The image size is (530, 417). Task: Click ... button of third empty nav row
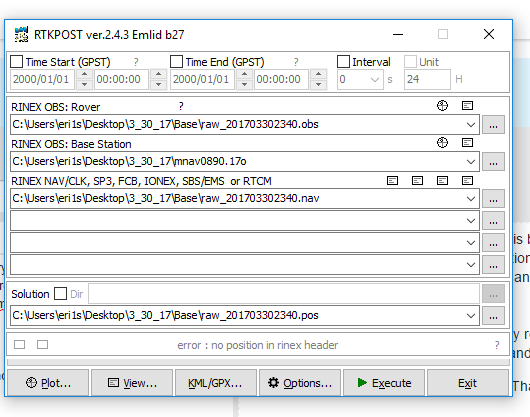pos(493,243)
